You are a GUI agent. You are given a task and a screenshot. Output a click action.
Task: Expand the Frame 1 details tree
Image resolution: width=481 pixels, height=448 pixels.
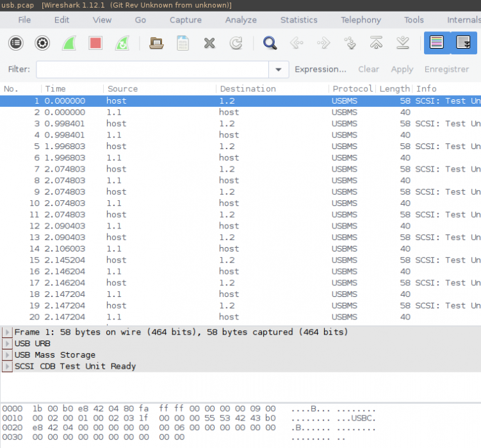(x=7, y=332)
